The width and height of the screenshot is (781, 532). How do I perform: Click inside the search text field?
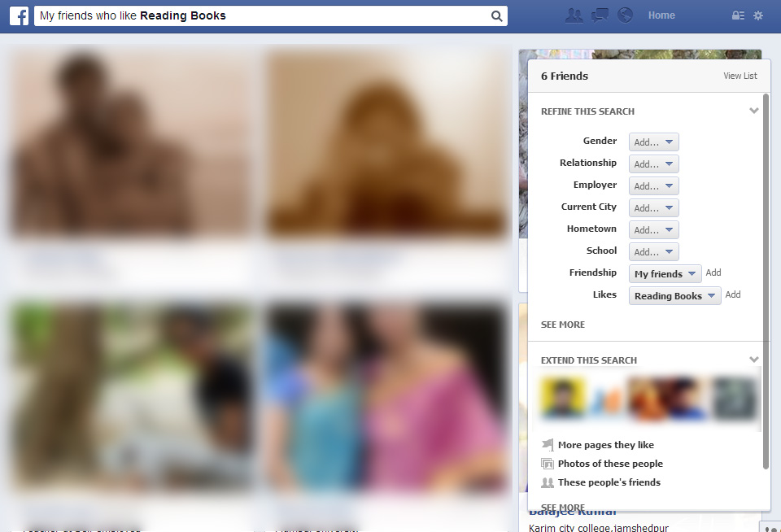260,16
